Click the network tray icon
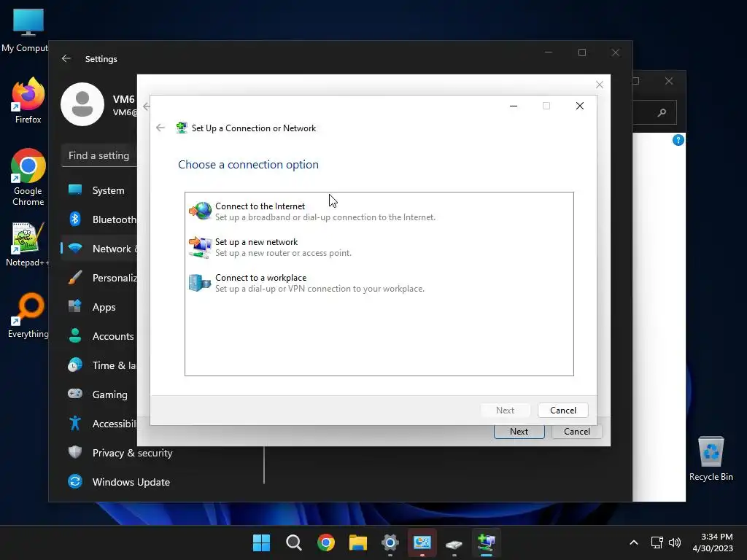 (x=657, y=542)
